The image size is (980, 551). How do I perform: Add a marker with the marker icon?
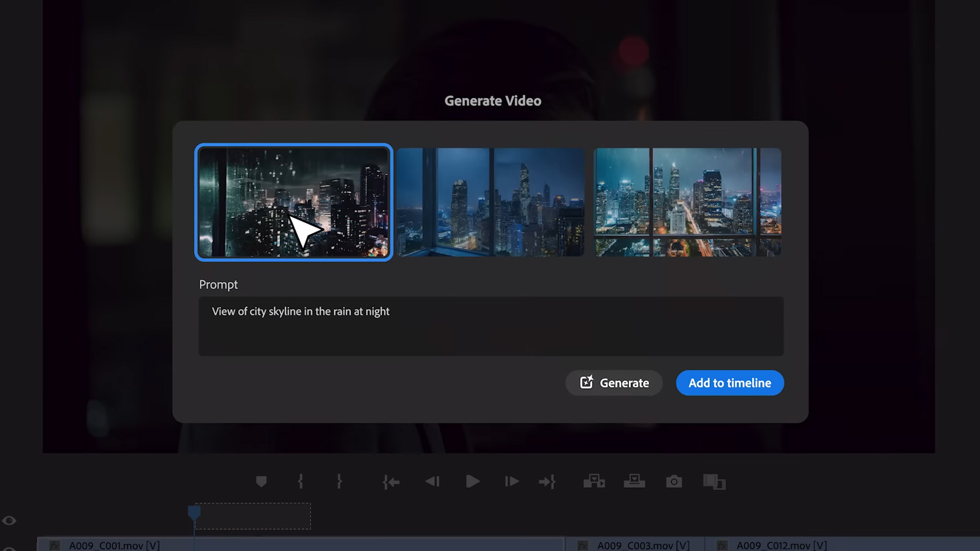click(x=262, y=482)
